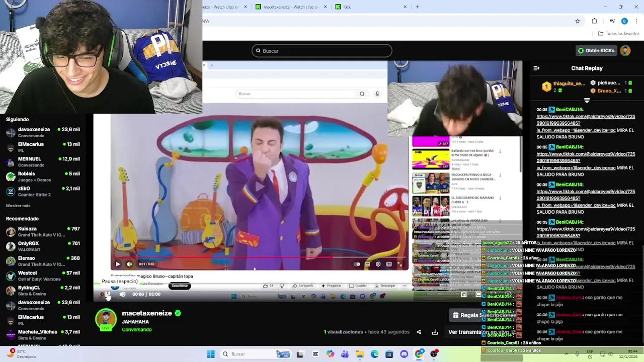Launch Microsoft Edge from taskbar
The width and height of the screenshot is (644, 362).
click(374, 354)
